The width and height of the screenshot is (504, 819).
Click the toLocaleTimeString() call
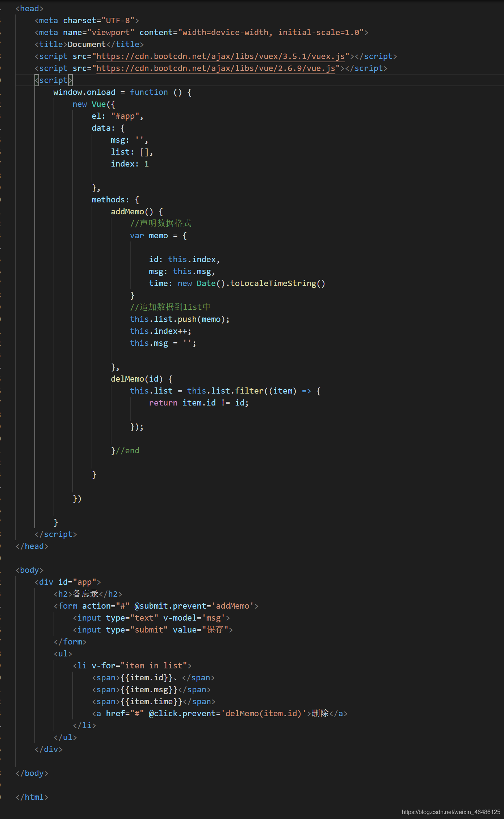click(x=278, y=283)
